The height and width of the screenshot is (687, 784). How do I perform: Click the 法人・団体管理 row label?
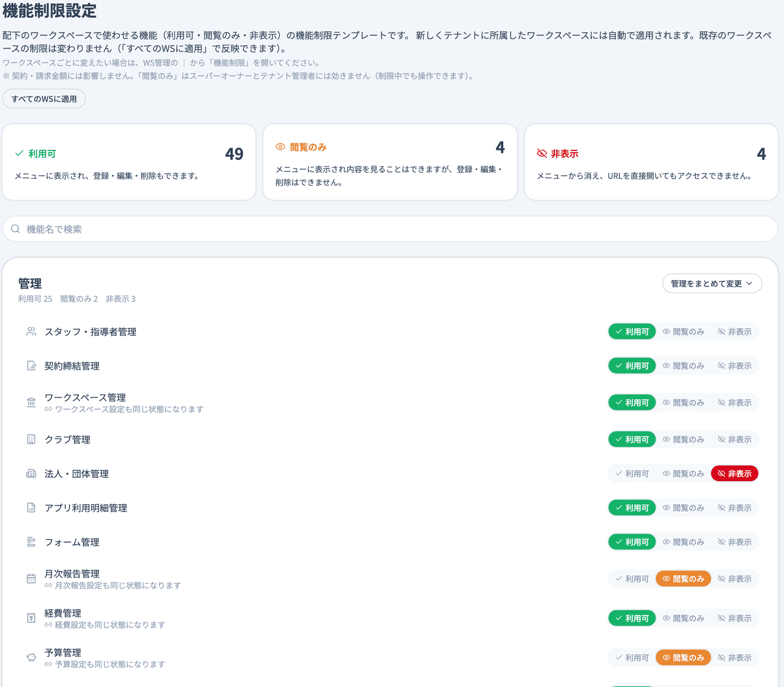(76, 474)
